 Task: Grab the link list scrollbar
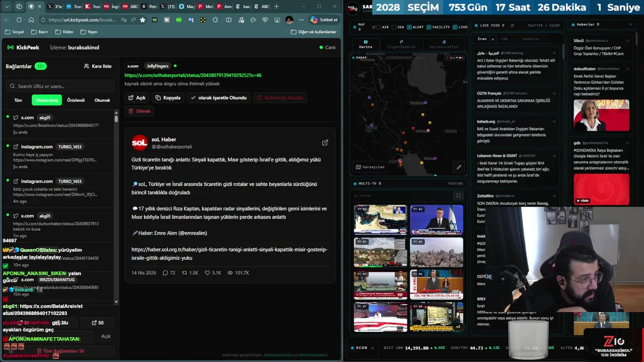116,119
